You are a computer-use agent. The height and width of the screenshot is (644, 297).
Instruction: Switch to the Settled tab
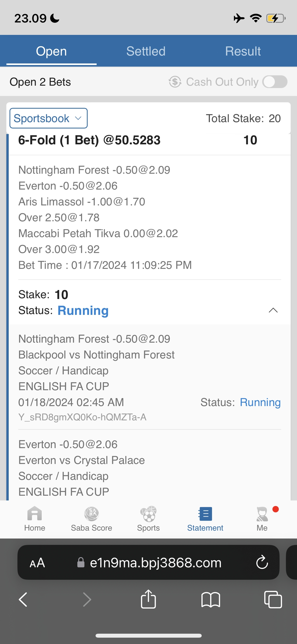[x=146, y=51]
